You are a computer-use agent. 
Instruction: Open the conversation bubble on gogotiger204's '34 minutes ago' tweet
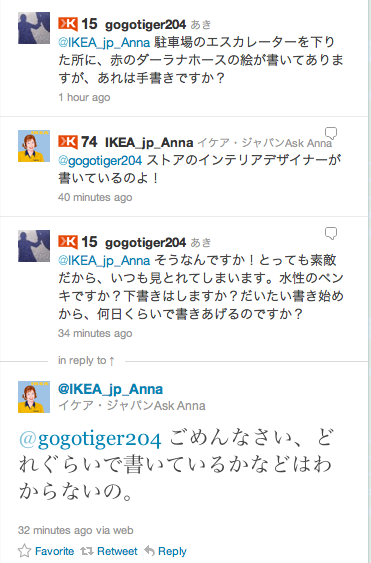[331, 233]
